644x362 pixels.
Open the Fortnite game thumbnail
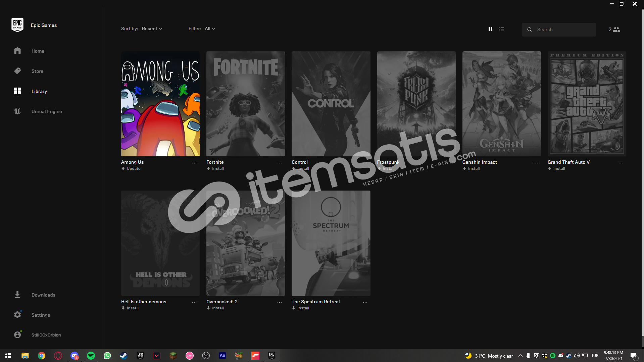(246, 104)
